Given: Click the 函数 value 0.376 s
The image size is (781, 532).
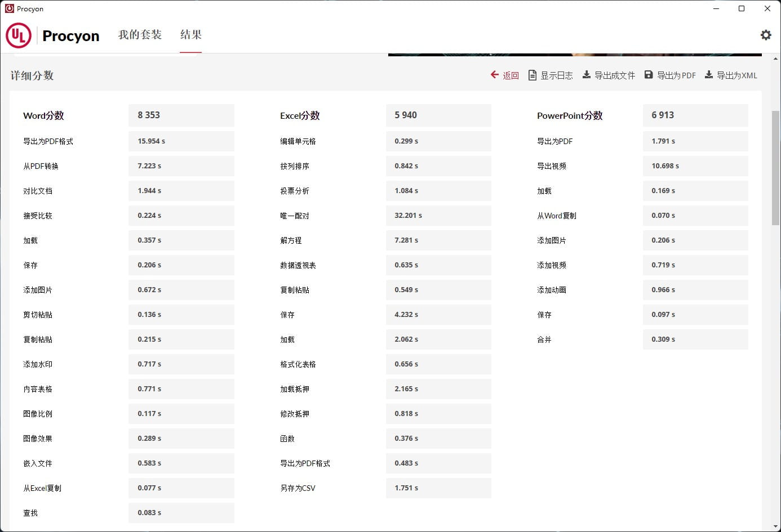Looking at the screenshot, I should [438, 439].
